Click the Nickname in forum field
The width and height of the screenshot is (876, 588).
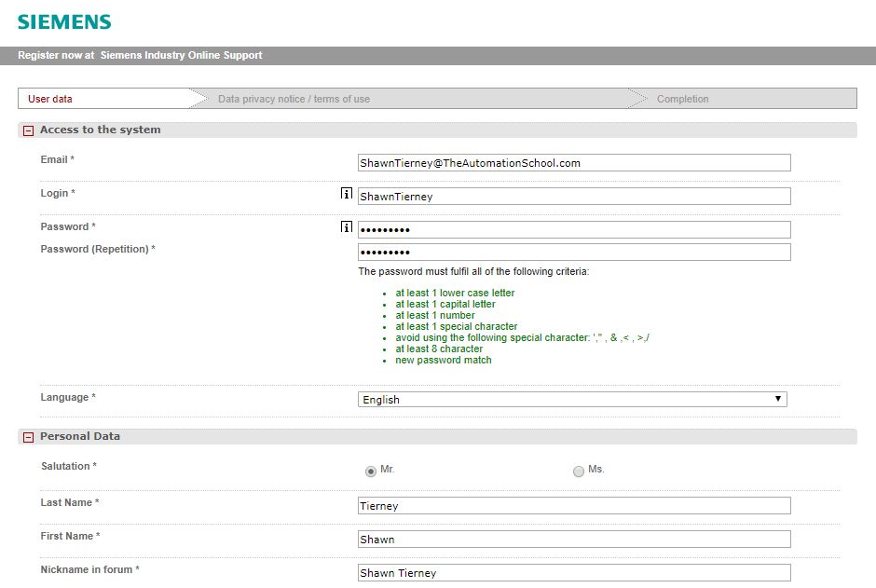pos(574,573)
